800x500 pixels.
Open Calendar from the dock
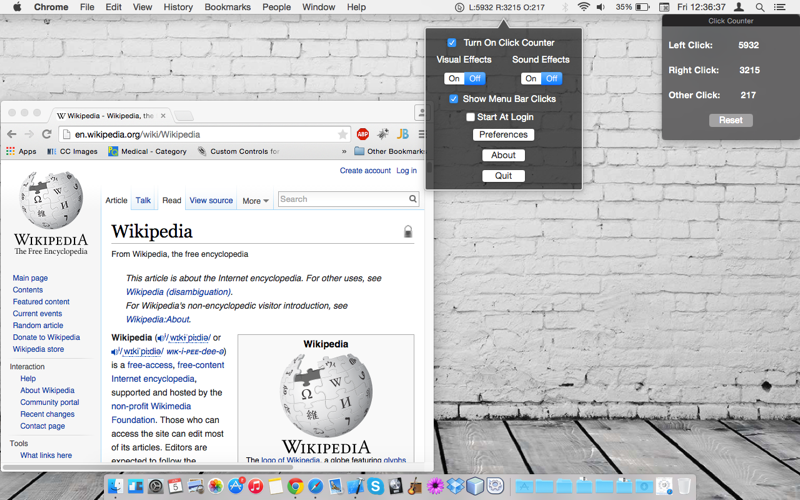pos(176,486)
